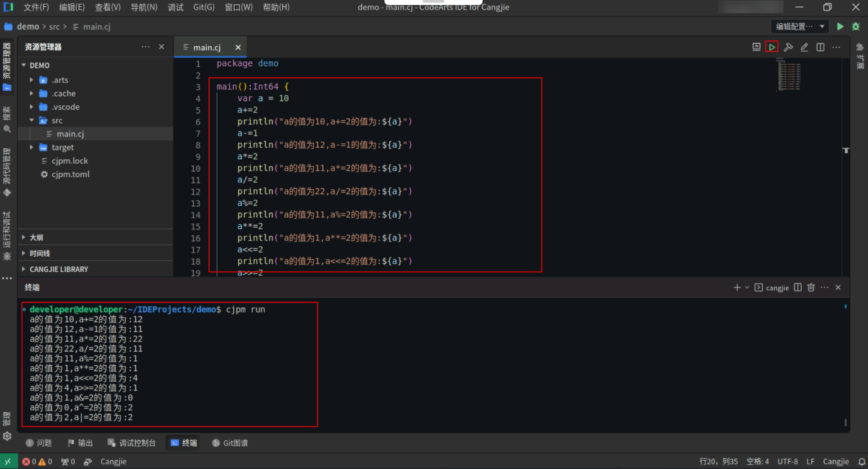Change indentation via 空格:4 status item
The width and height of the screenshot is (868, 469).
tap(758, 461)
